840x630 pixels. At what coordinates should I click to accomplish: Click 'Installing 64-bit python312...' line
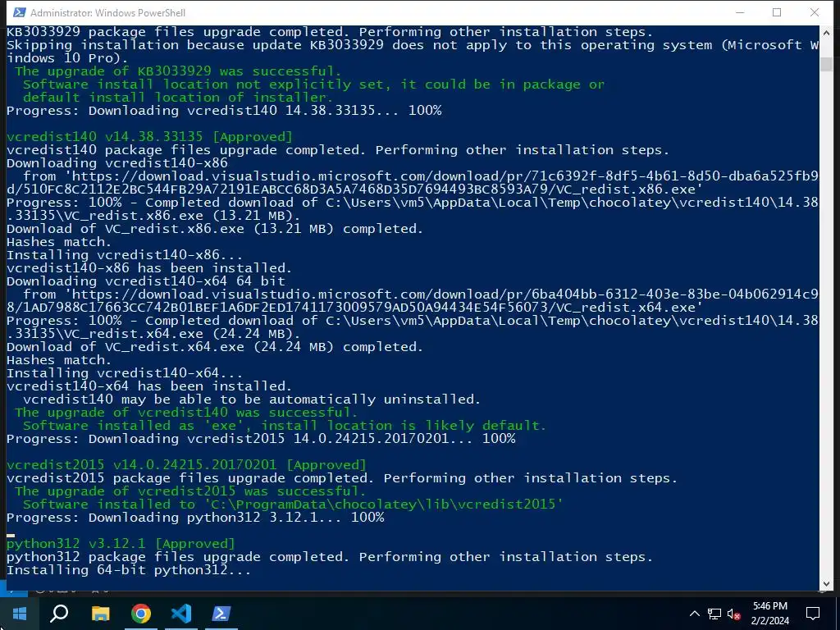[129, 569]
